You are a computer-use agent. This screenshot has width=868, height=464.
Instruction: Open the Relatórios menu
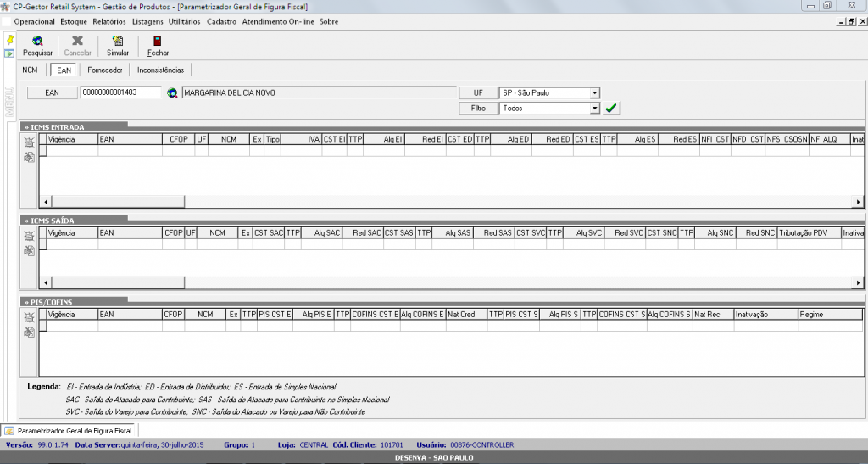(108, 21)
